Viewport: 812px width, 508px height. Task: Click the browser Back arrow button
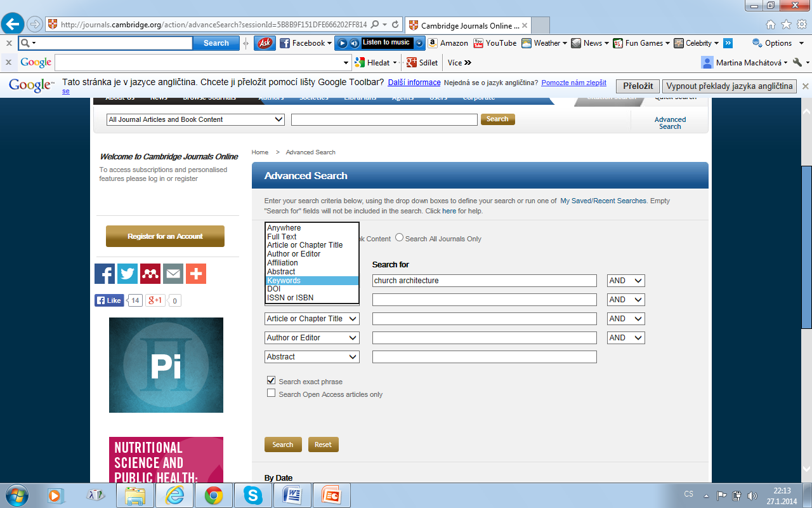coord(13,25)
